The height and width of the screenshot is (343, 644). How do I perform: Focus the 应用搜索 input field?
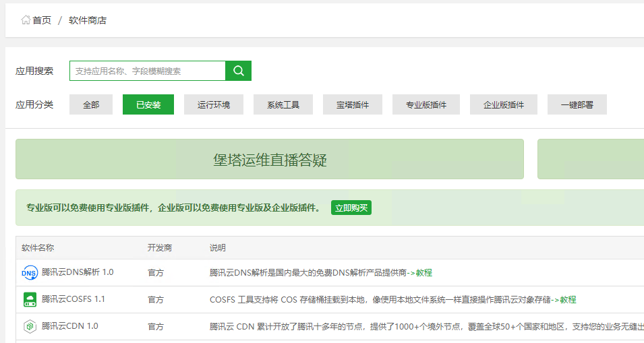click(148, 71)
